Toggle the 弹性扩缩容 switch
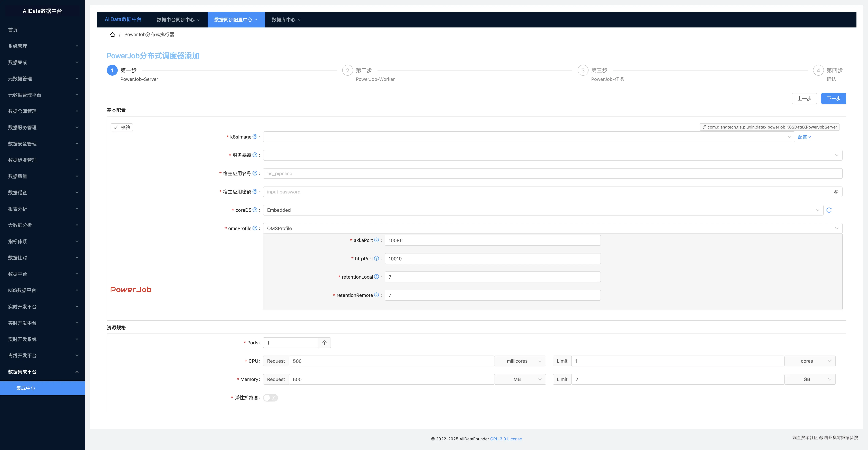This screenshot has width=868, height=450. [x=270, y=398]
